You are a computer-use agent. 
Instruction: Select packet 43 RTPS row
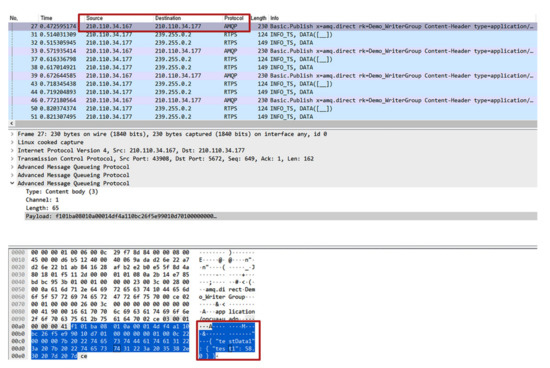[x=273, y=84]
